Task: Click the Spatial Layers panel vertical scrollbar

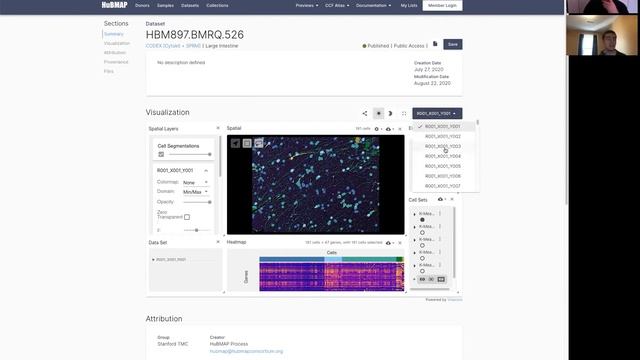Action: coord(220,157)
